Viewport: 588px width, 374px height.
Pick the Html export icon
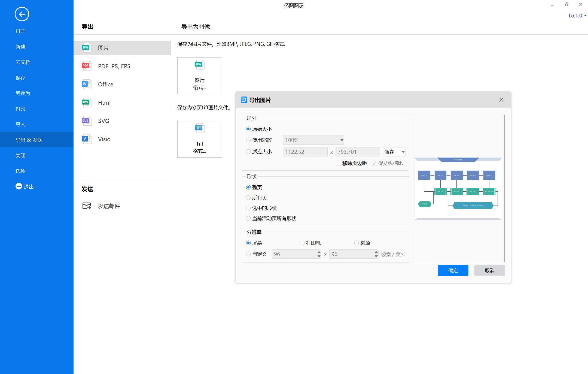pos(86,102)
